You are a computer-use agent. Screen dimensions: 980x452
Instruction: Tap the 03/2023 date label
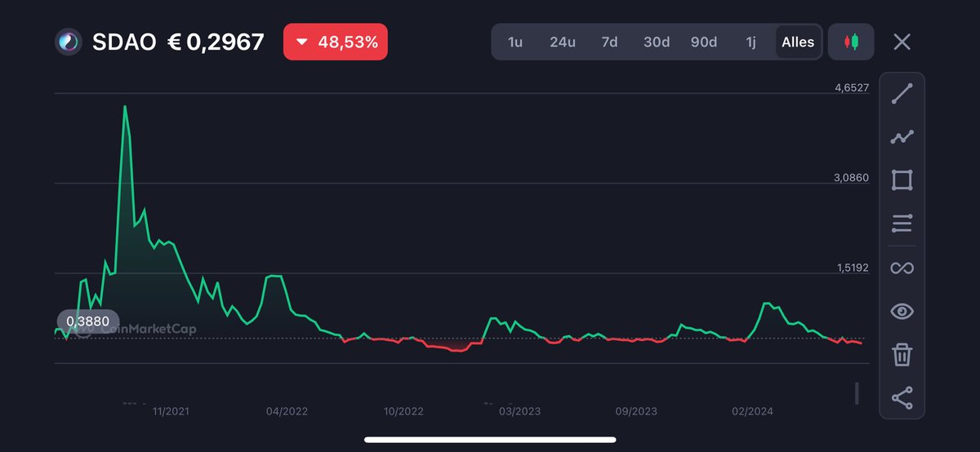click(x=519, y=412)
